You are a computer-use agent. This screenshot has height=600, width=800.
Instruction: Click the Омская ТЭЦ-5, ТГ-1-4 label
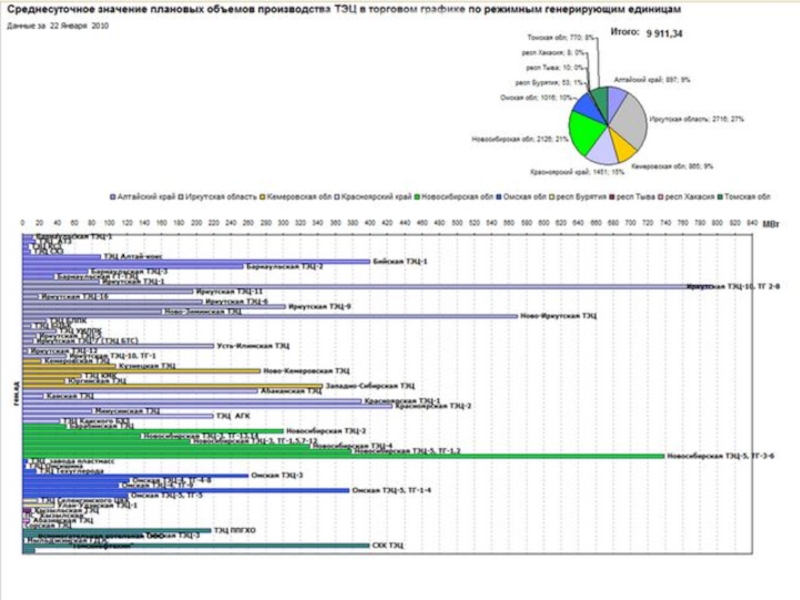pyautogui.click(x=391, y=491)
